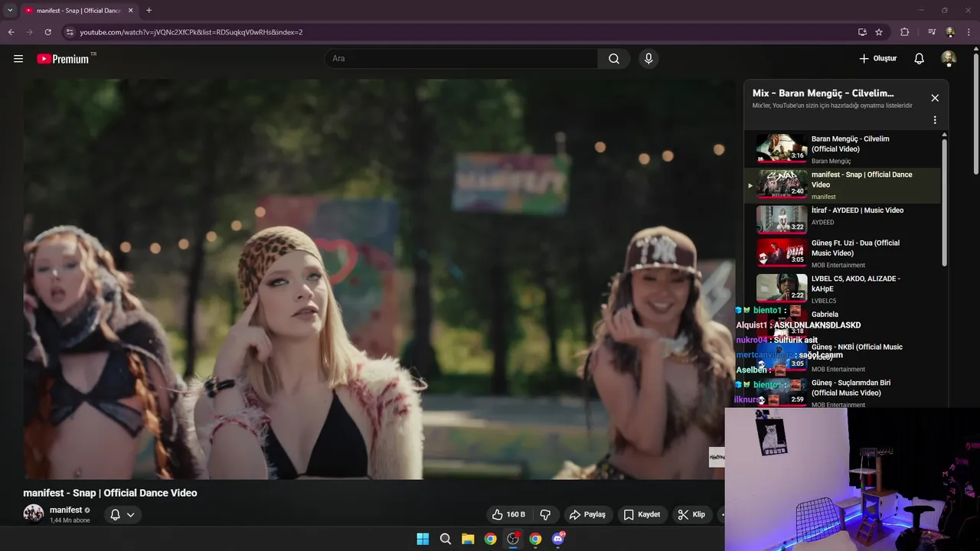Open the Mix playlist three-dot options
Viewport: 980px width, 551px height.
tap(935, 120)
